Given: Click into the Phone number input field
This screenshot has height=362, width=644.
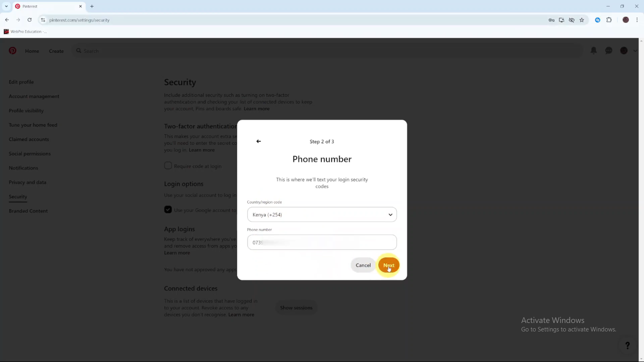Looking at the screenshot, I should tap(322, 242).
